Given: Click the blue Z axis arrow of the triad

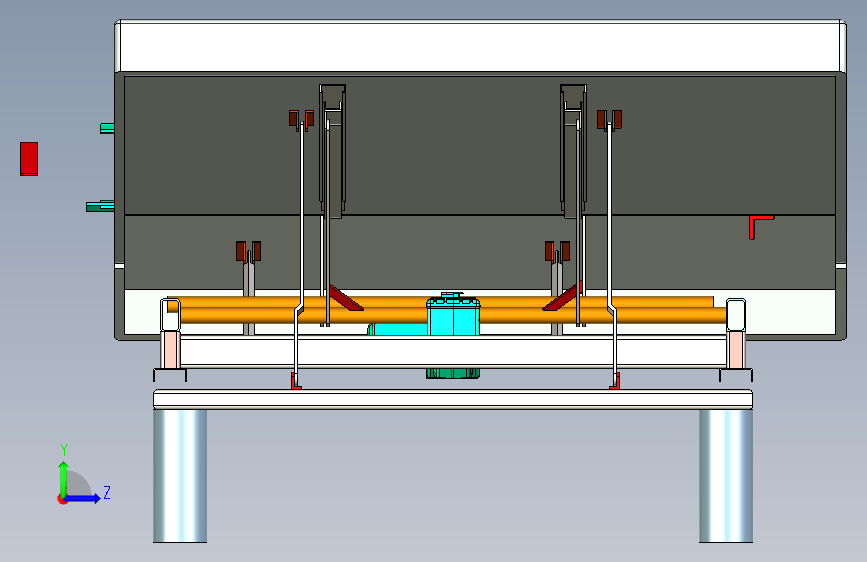Looking at the screenshot, I should [x=84, y=498].
